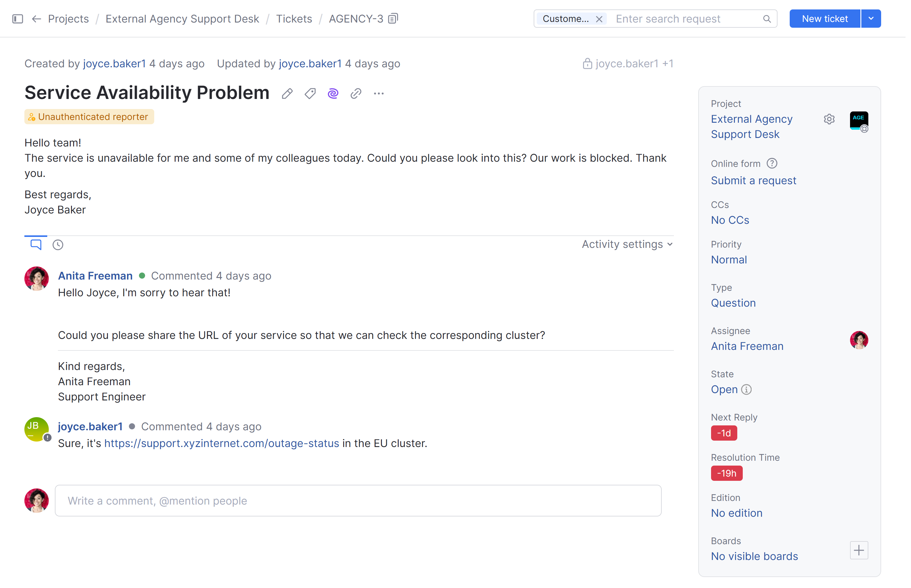911x588 pixels.
Task: Remove the Custome... search filter tag
Action: [599, 19]
